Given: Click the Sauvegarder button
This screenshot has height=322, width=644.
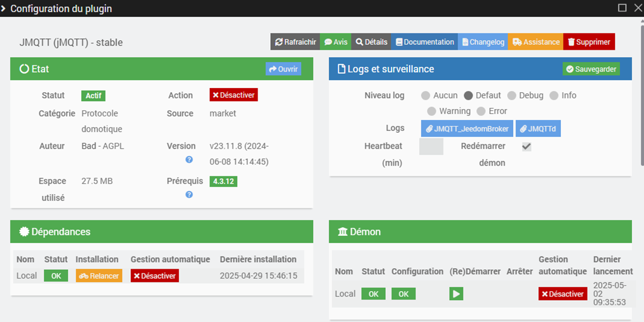Looking at the screenshot, I should coord(591,69).
